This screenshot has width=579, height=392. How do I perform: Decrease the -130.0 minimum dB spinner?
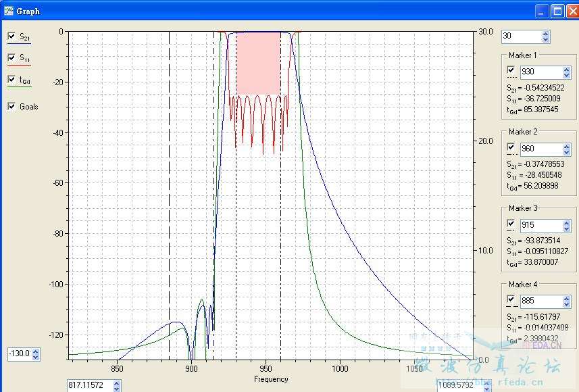pyautogui.click(x=35, y=357)
